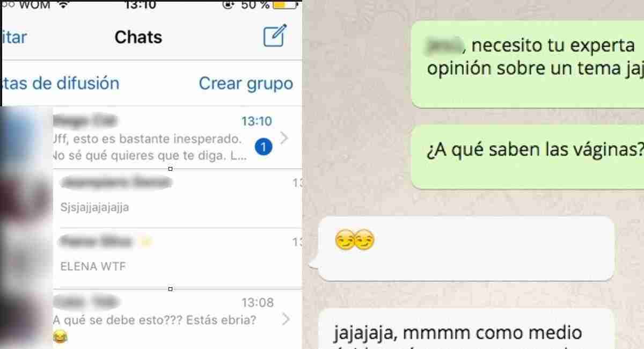Open the chat saying 'ELENA WTF'
Image resolution: width=644 pixels, height=349 pixels.
[x=177, y=258]
